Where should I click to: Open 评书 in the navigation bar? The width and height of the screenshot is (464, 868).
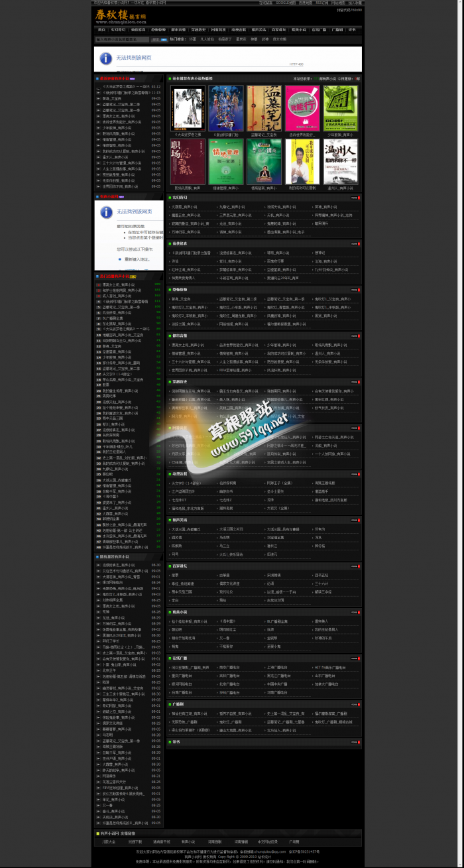point(352,30)
